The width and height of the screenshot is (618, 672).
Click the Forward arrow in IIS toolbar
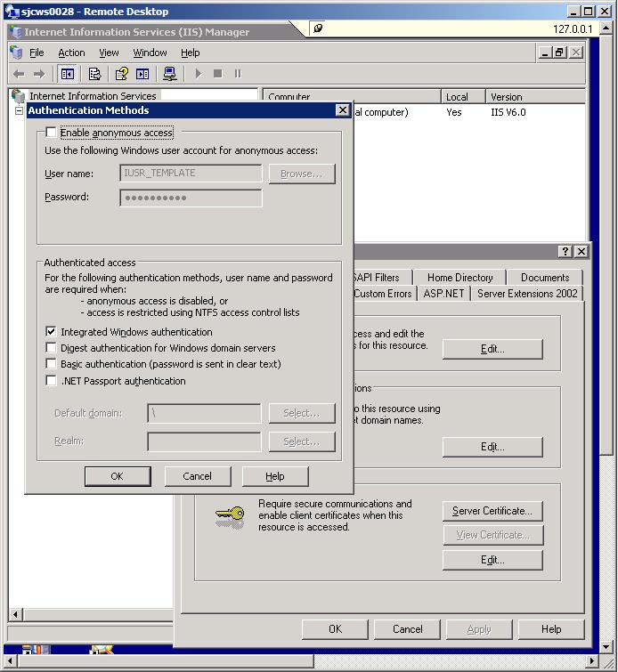pyautogui.click(x=38, y=74)
